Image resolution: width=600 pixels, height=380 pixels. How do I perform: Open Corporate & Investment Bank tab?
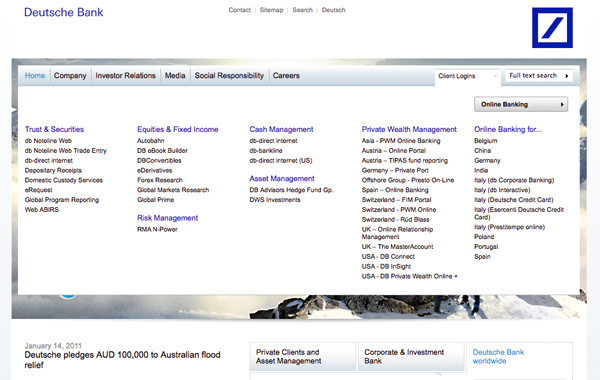[x=411, y=357]
